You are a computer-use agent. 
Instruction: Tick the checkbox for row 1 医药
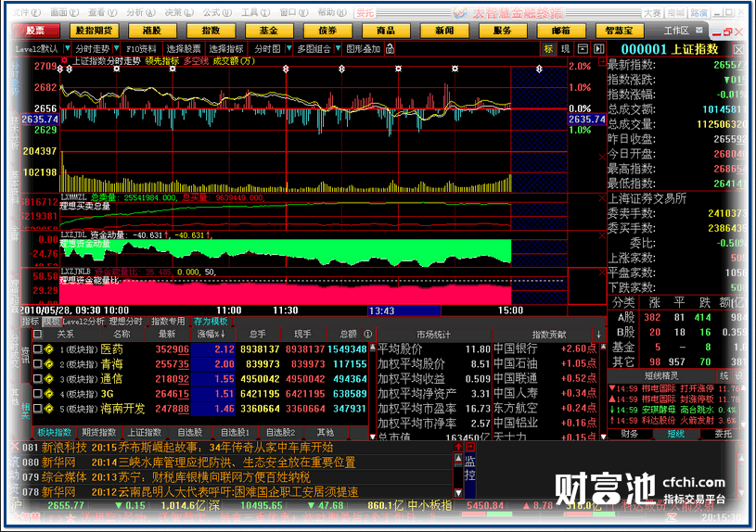38,348
